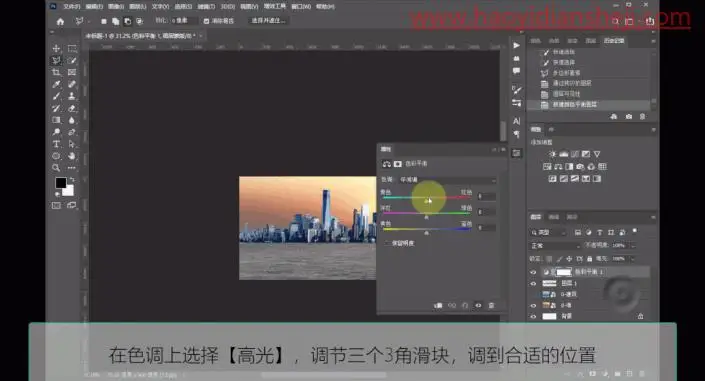Select the Eraser tool

click(72, 108)
